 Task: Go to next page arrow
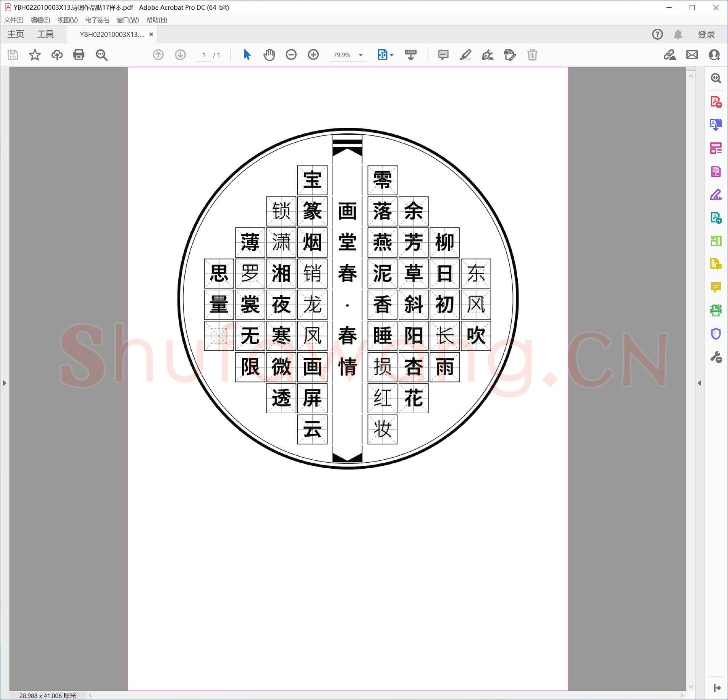click(x=180, y=55)
